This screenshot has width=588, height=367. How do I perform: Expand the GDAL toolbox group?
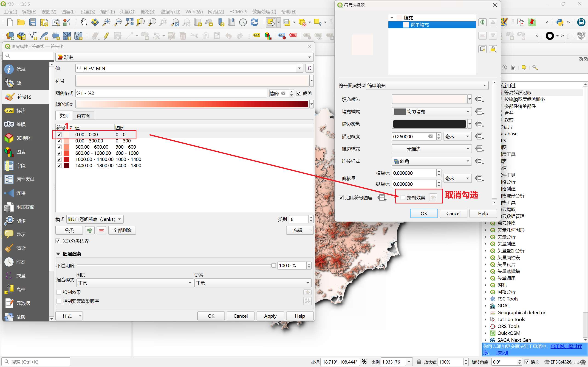point(486,306)
